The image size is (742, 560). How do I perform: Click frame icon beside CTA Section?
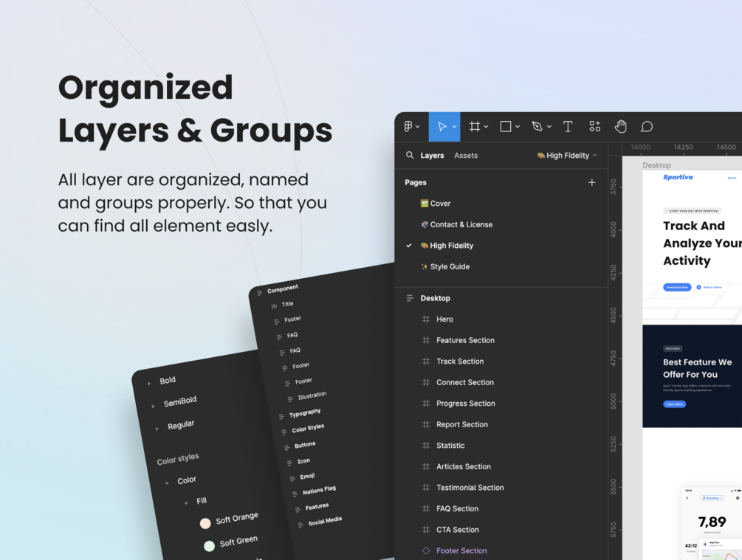coord(426,530)
